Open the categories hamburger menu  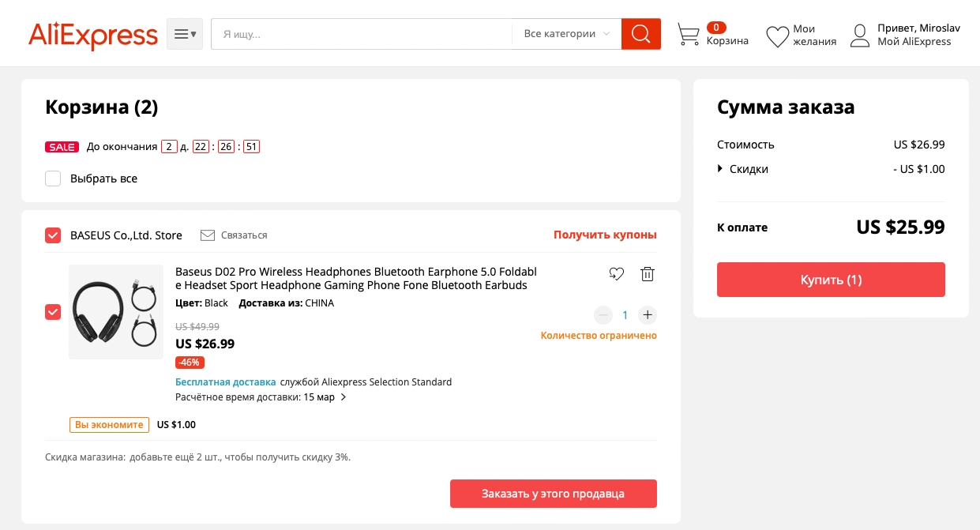click(x=185, y=34)
